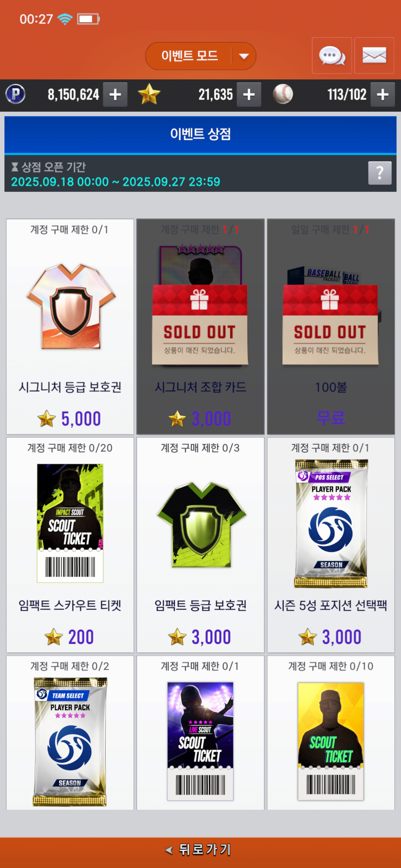Select the 이벤트 상점 header tab

[200, 134]
